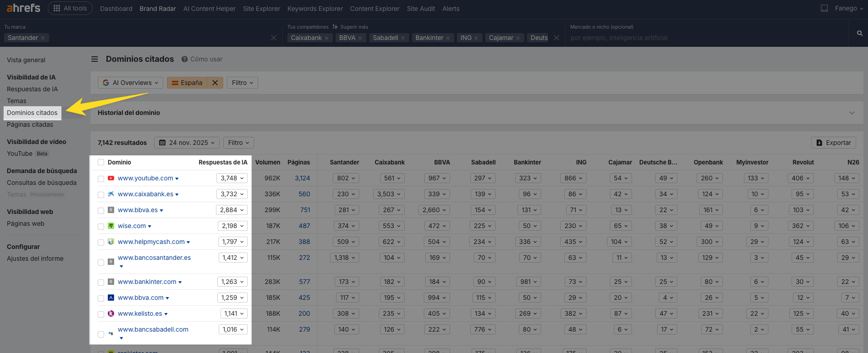The image size is (868, 353).
Task: Open the www.caixabank.es domain link
Action: click(146, 194)
